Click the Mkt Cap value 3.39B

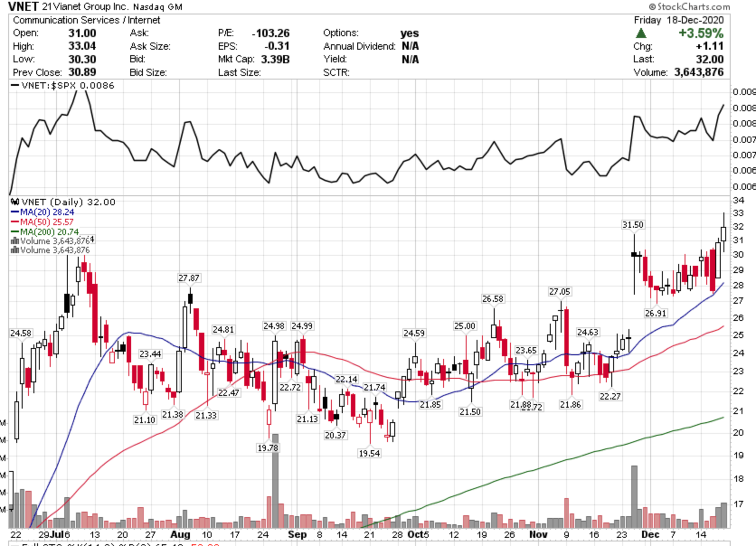[x=275, y=59]
